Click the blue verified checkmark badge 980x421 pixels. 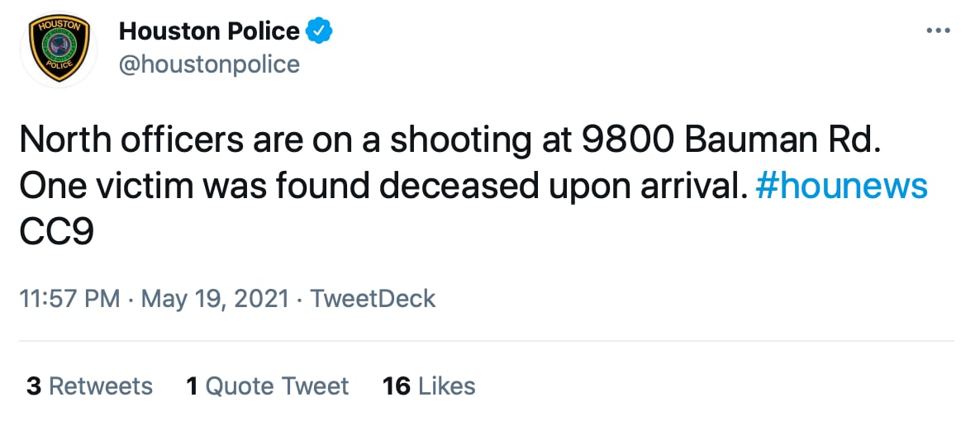pyautogui.click(x=320, y=31)
